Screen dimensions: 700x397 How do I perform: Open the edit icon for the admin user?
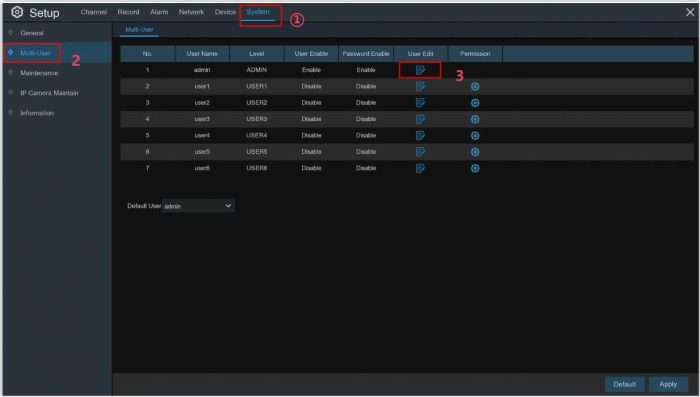[x=420, y=70]
